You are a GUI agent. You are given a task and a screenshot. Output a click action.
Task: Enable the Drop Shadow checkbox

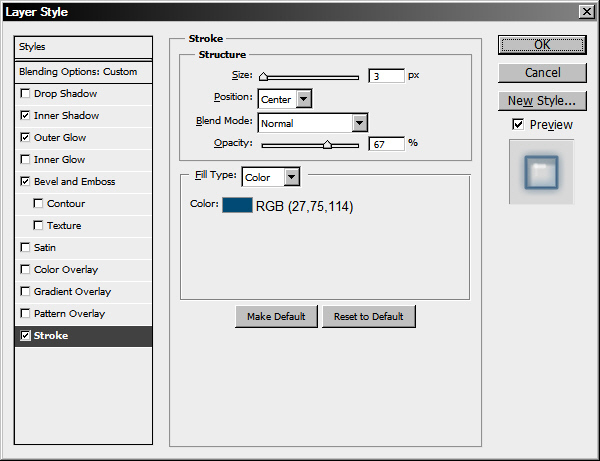click(25, 94)
